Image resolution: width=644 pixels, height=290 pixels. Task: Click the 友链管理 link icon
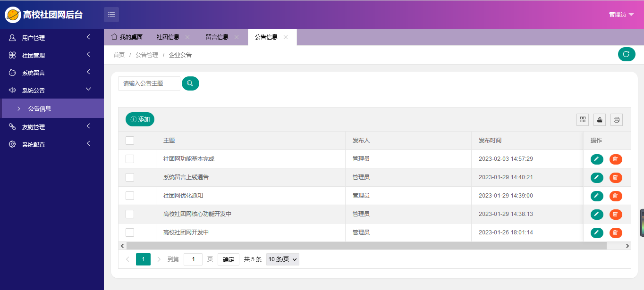12,127
